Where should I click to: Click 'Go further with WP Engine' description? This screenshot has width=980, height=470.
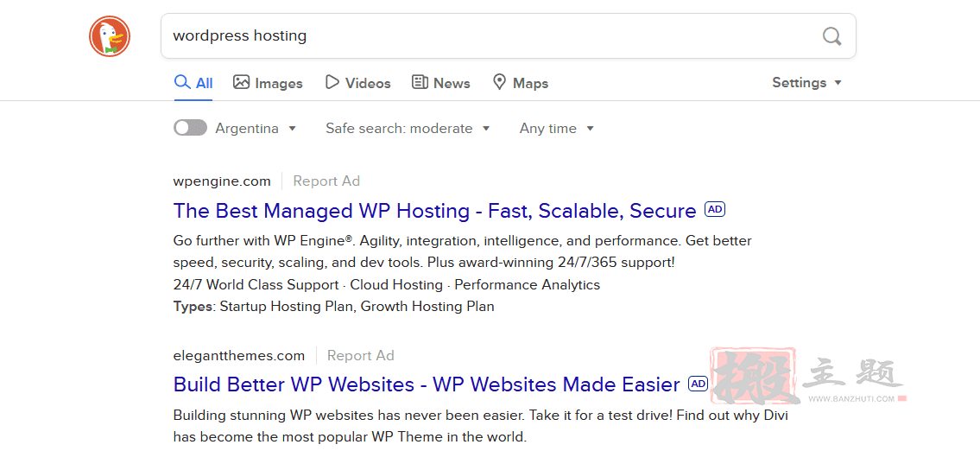463,251
